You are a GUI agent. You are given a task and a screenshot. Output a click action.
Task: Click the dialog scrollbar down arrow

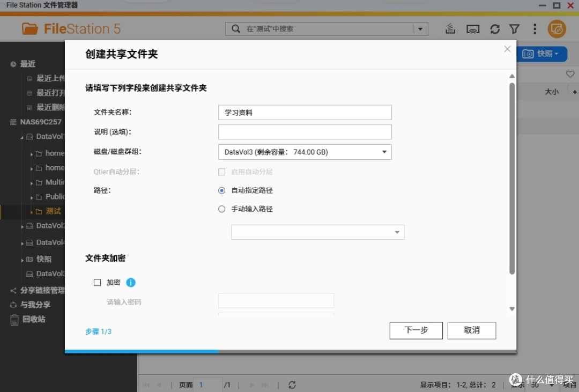[x=512, y=309]
